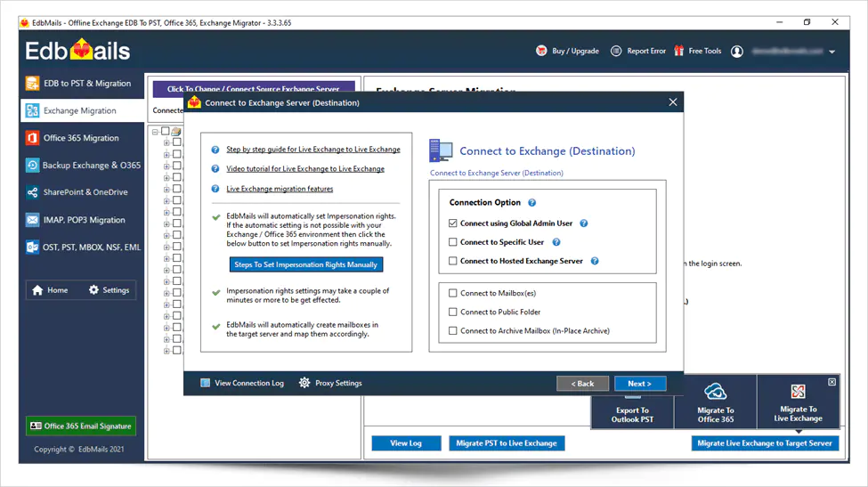Click Migrate Live Exchange to Target Server
The width and height of the screenshot is (868, 487).
(765, 443)
